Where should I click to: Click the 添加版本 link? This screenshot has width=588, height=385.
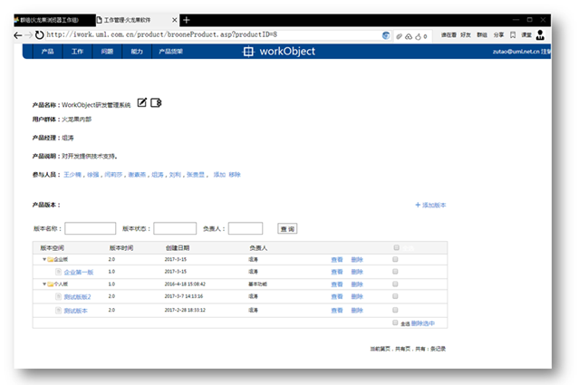pos(430,206)
